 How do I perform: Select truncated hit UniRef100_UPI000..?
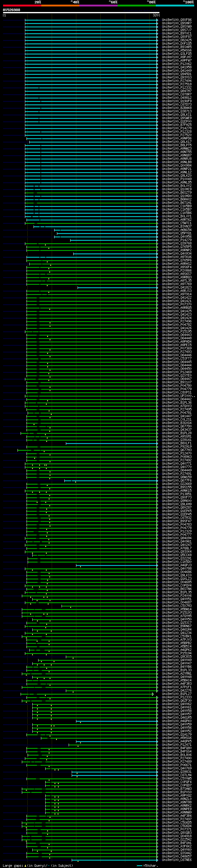pyautogui.click(x=178, y=396)
